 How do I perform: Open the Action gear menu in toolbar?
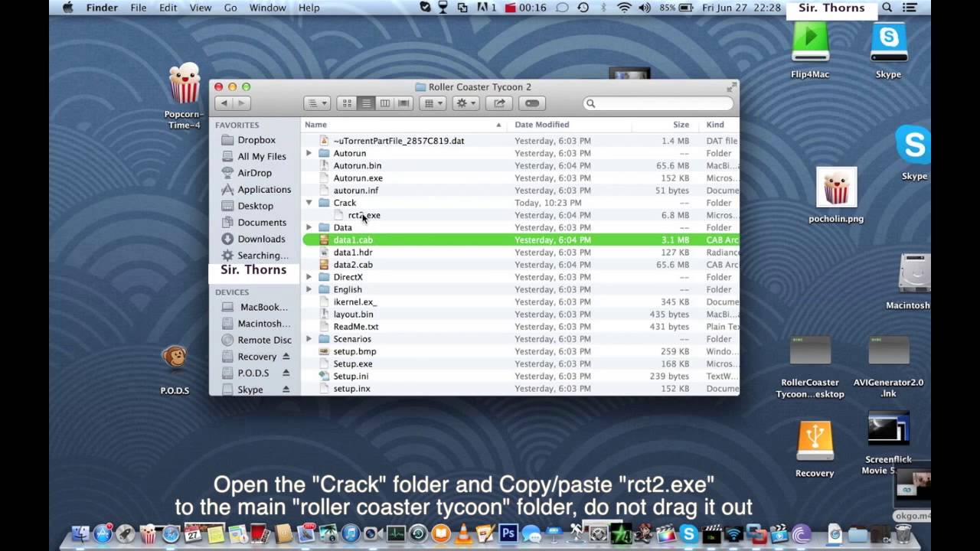pyautogui.click(x=465, y=103)
